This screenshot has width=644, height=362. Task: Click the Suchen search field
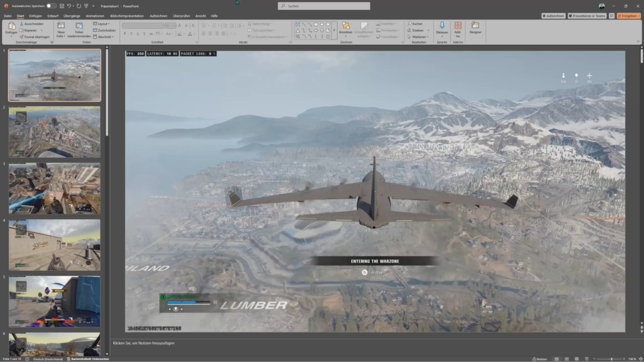coord(324,6)
